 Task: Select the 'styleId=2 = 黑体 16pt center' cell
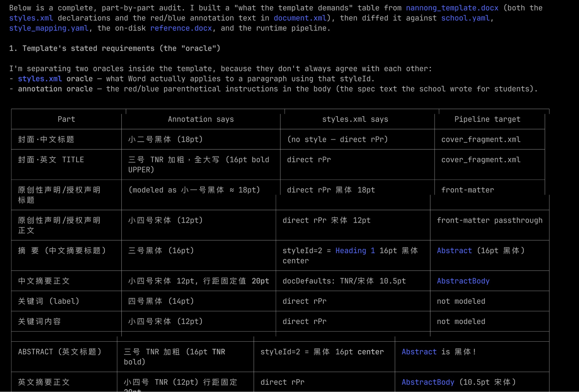[x=325, y=357]
